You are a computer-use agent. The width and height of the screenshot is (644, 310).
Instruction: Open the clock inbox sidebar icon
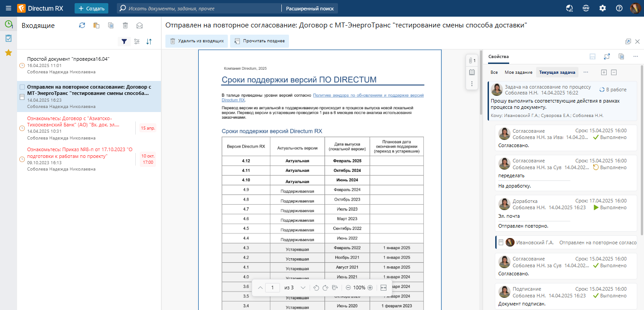(8, 24)
